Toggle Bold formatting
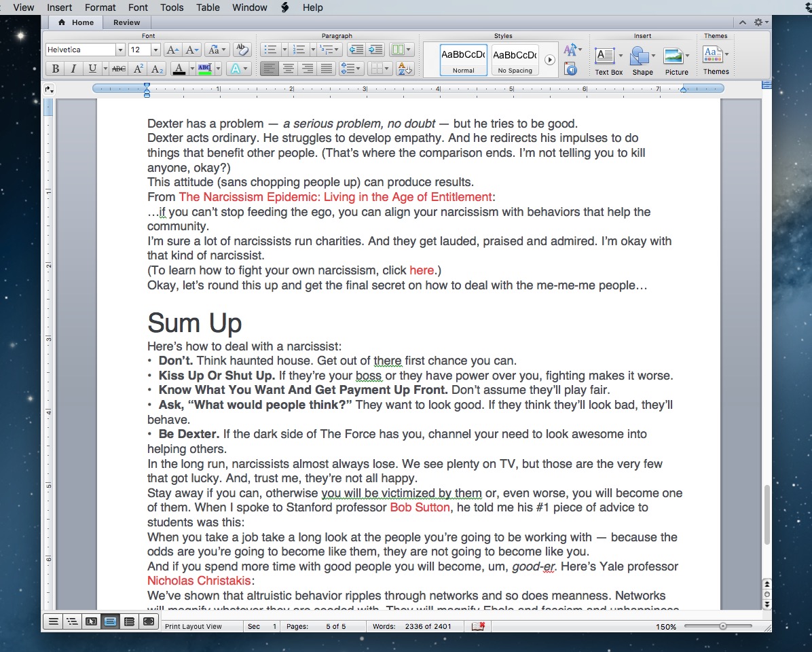 pyautogui.click(x=56, y=69)
